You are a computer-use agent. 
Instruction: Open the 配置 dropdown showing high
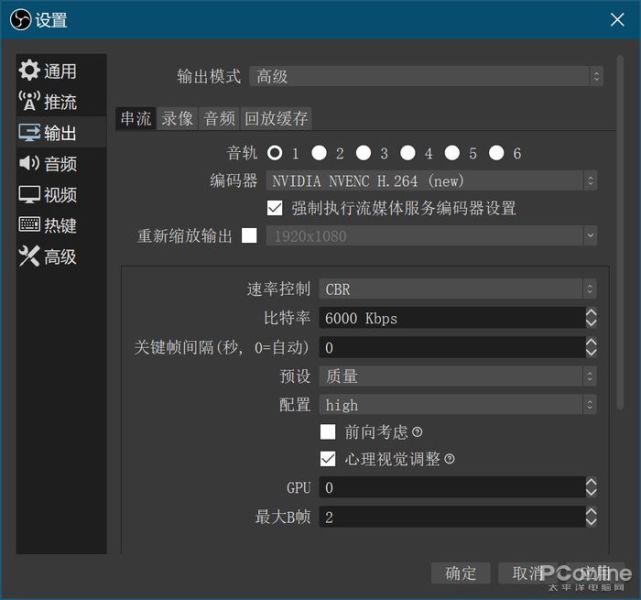pos(457,405)
